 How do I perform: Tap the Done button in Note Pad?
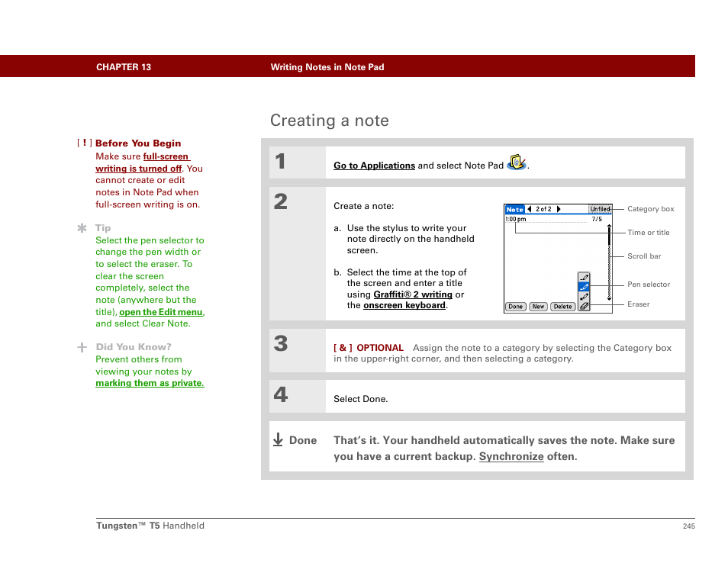515,307
